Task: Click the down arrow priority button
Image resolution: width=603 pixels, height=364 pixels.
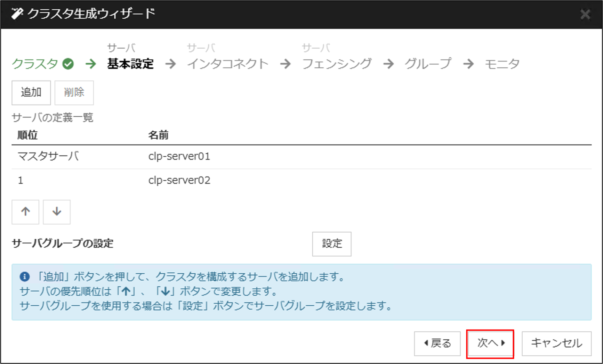Action: click(x=57, y=212)
